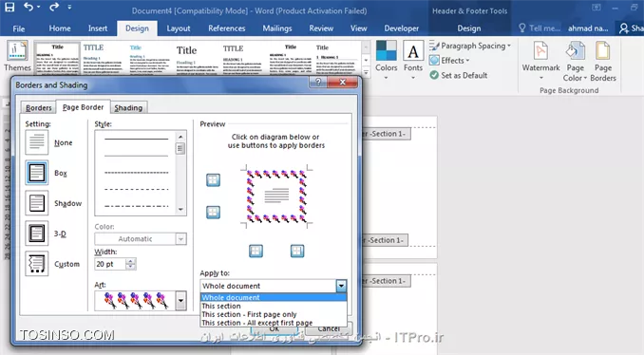This screenshot has height=355, width=644.
Task: Open the Watermark menu in the ribbon
Action: click(540, 61)
